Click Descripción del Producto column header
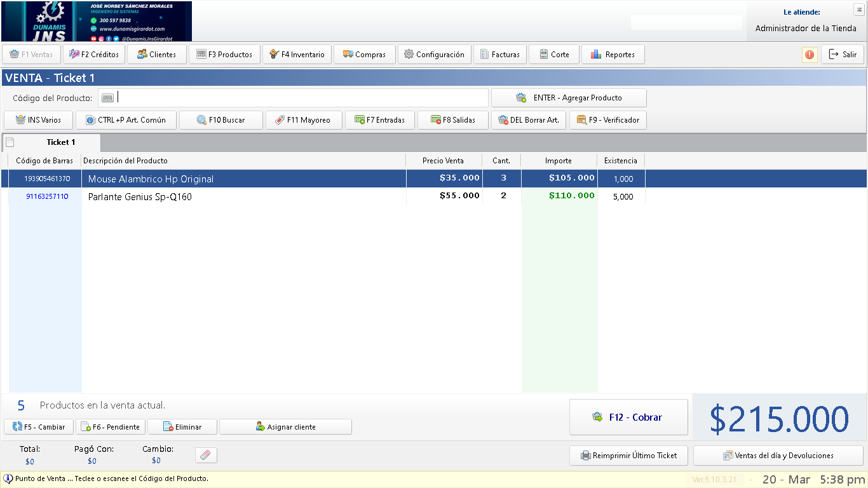Image resolution: width=868 pixels, height=488 pixels. tap(244, 161)
